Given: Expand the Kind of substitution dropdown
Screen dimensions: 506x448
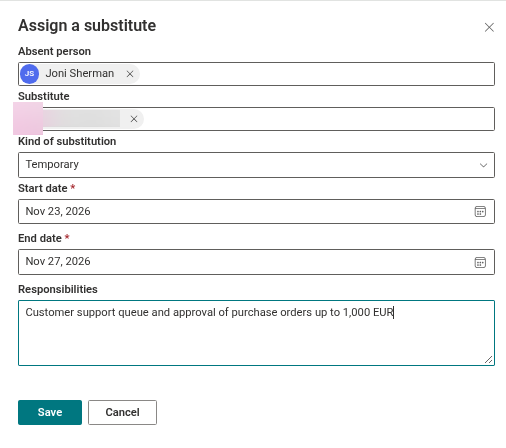Looking at the screenshot, I should [256, 165].
